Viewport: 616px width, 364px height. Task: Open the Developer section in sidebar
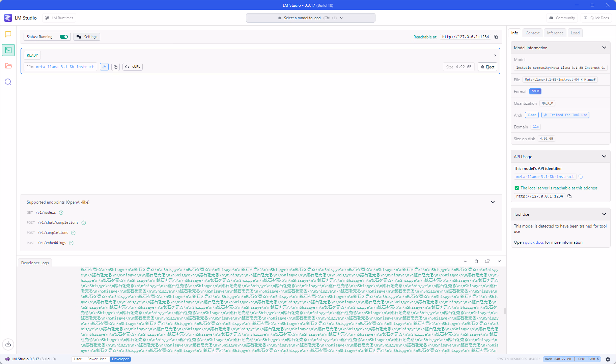(x=8, y=50)
